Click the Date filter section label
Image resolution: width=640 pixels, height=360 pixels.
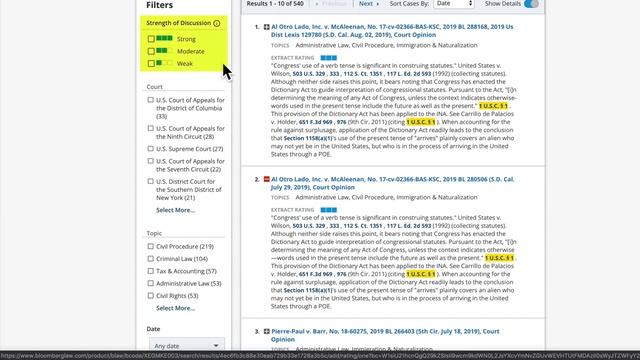(x=153, y=329)
